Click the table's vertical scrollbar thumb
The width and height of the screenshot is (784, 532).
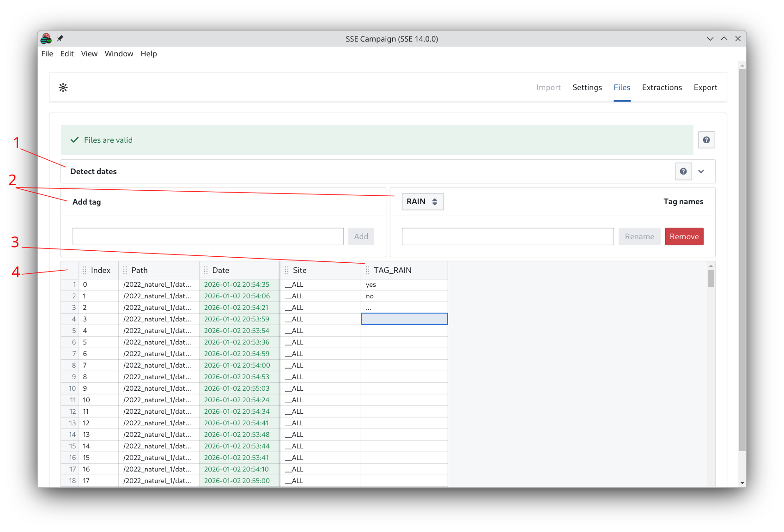click(711, 278)
